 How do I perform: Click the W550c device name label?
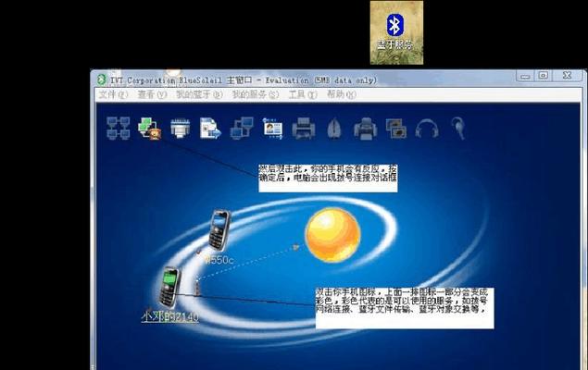click(219, 260)
